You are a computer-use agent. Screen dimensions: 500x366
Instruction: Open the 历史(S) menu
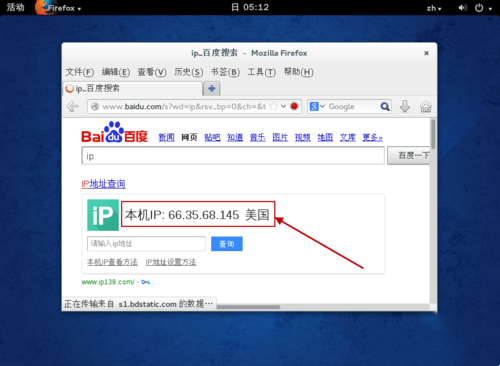[x=188, y=72]
